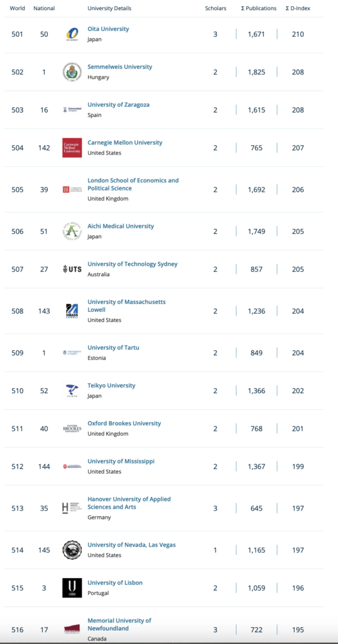This screenshot has width=338, height=644.
Task: Click the LSE logo icon
Action: [72, 189]
